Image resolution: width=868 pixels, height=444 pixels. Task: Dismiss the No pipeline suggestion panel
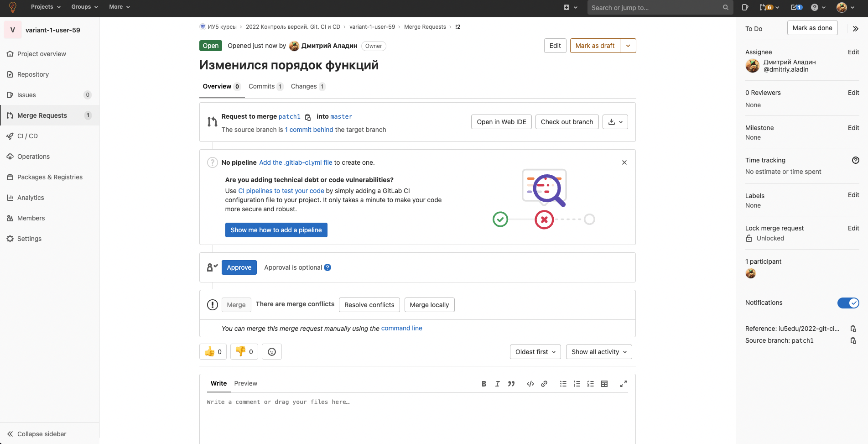624,162
